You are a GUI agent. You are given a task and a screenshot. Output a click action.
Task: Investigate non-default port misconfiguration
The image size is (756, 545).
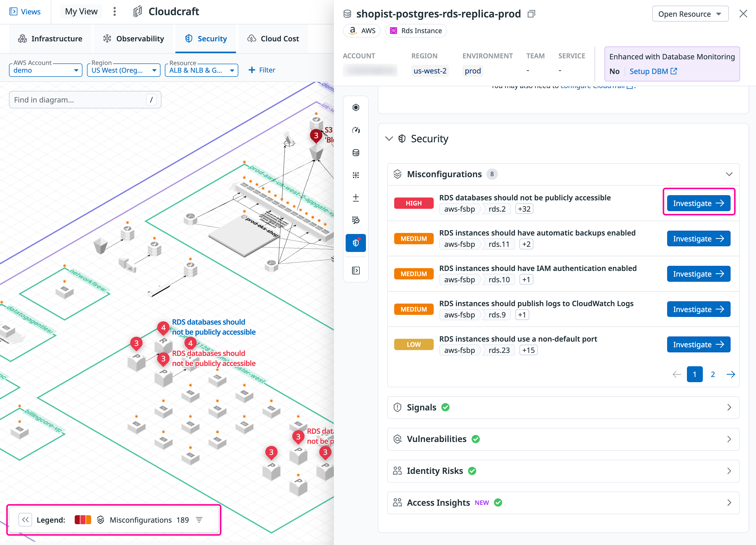coord(698,344)
